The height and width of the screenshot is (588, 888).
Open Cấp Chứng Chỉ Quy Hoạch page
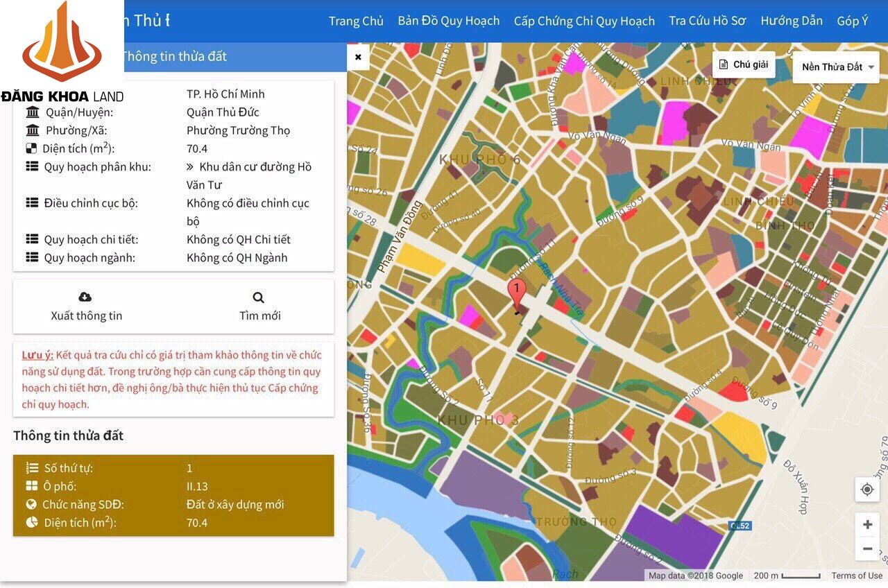(584, 21)
